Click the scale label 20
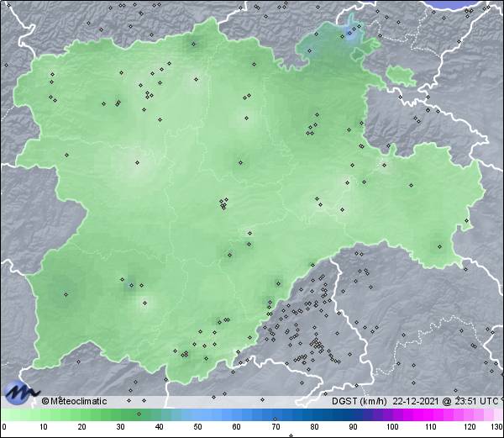 (x=82, y=427)
